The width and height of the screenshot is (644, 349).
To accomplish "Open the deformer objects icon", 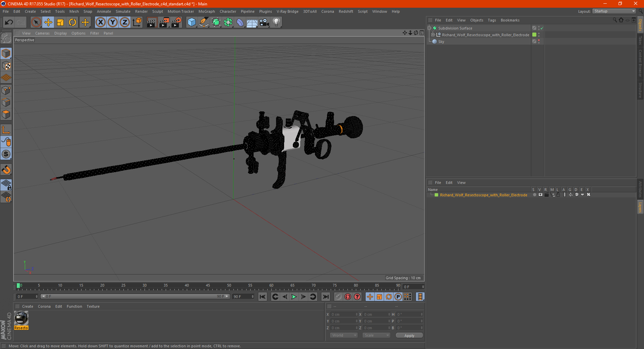I will [240, 22].
